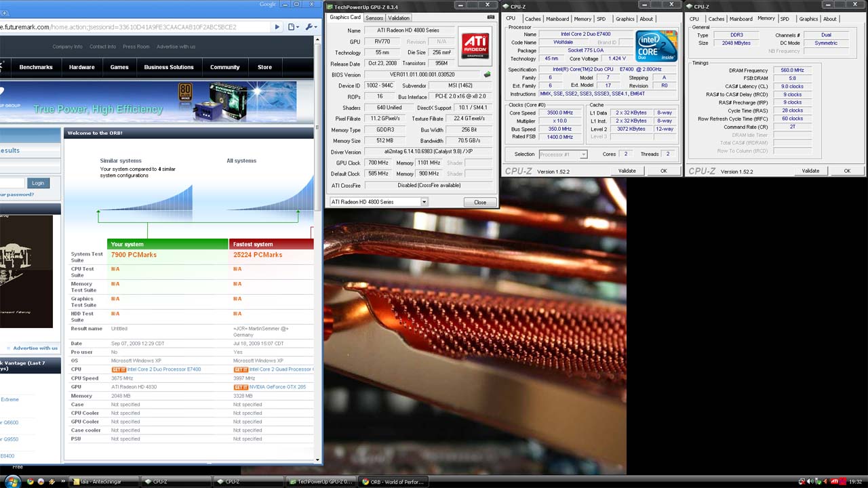Click the Chrome go arrow button
This screenshot has width=868, height=488.
[x=277, y=27]
